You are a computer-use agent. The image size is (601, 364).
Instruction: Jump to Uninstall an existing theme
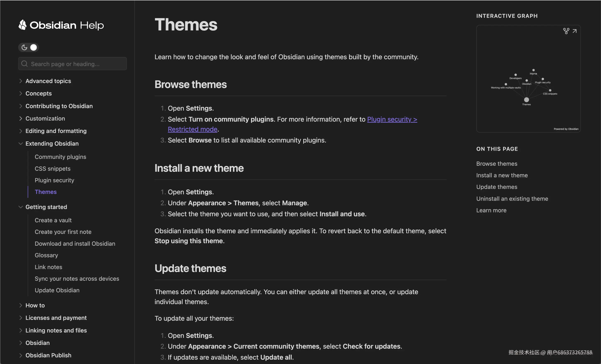tap(512, 199)
